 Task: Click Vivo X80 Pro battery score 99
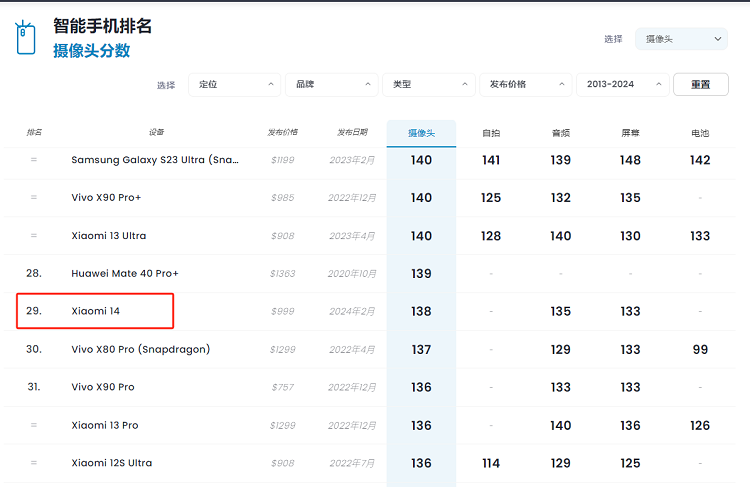click(700, 350)
